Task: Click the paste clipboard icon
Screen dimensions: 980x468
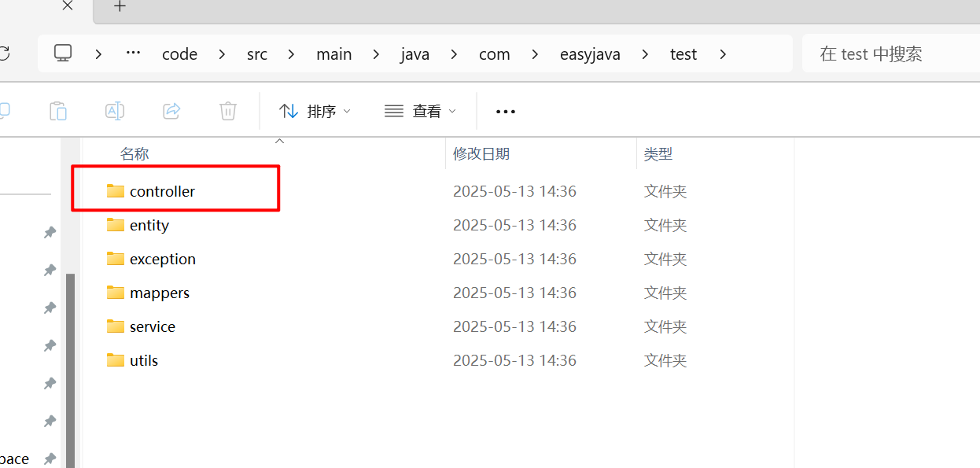Action: tap(58, 111)
